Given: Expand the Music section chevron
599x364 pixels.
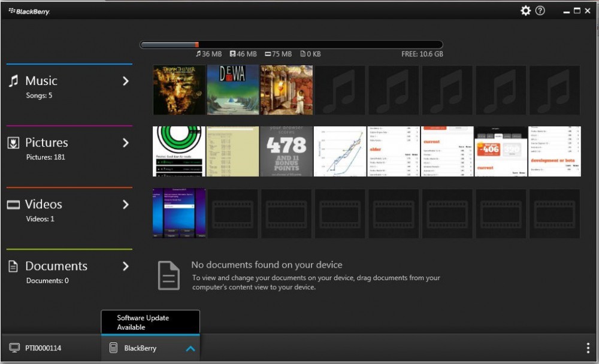Looking at the screenshot, I should (126, 81).
